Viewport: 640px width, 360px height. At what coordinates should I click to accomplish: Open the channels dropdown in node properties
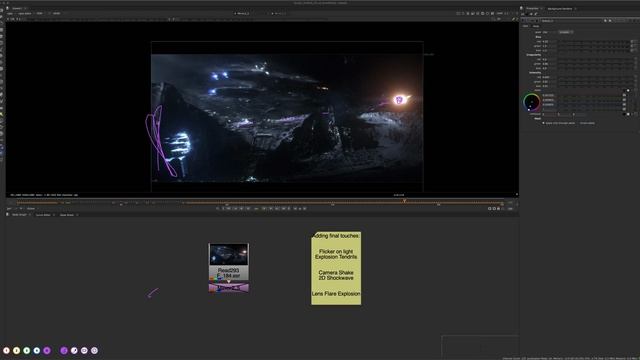tap(566, 32)
